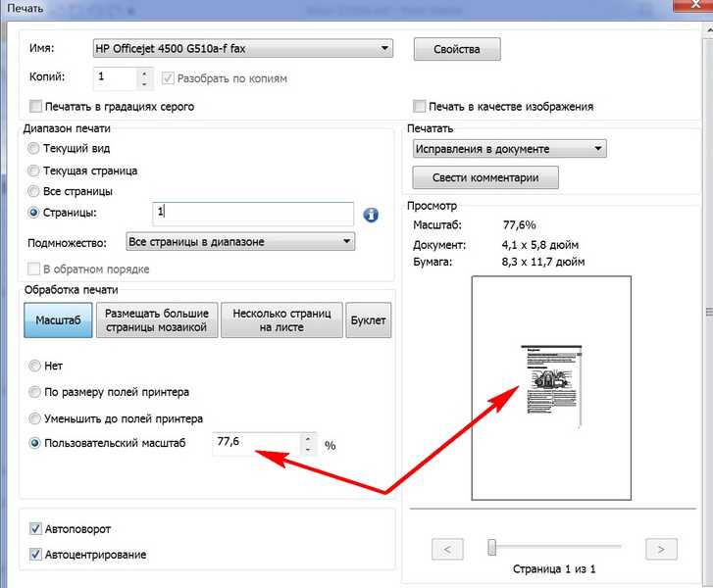The height and width of the screenshot is (588, 713).
Task: Click the Масштаб: 77,6% preview value
Action: pyautogui.click(x=519, y=225)
